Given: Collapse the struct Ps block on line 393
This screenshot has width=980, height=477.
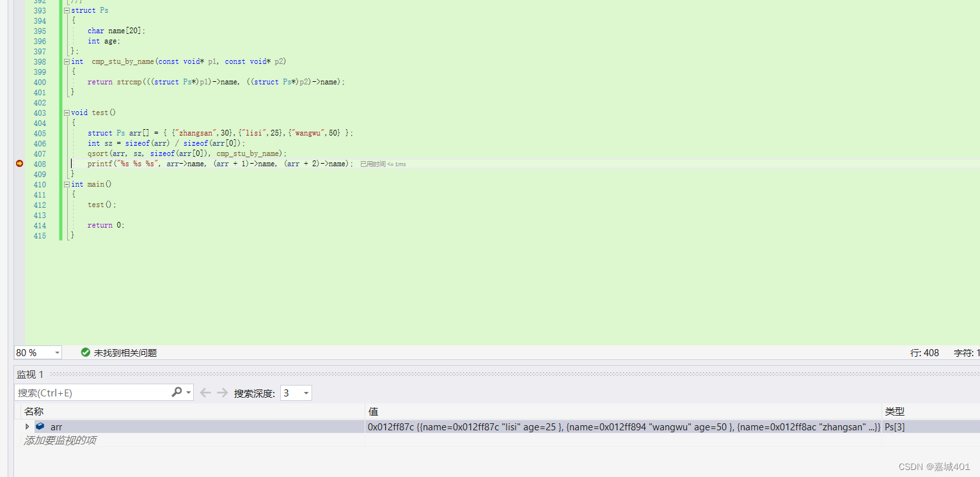Looking at the screenshot, I should 67,11.
